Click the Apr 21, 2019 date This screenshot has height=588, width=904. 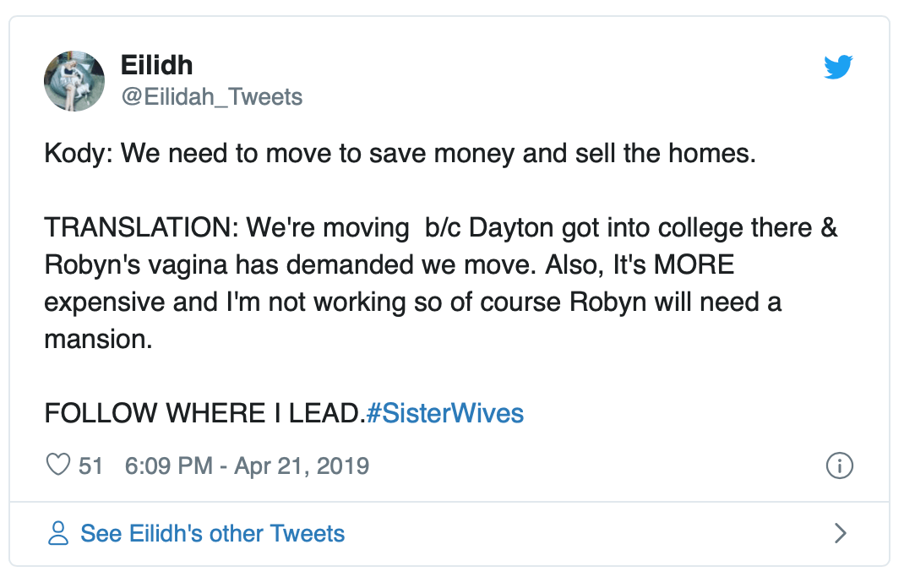302,465
